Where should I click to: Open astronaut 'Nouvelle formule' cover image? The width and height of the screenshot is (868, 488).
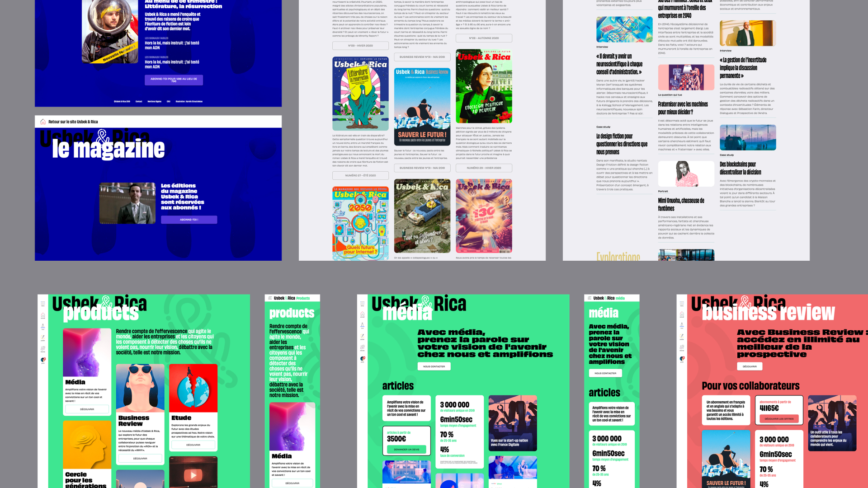110,32
